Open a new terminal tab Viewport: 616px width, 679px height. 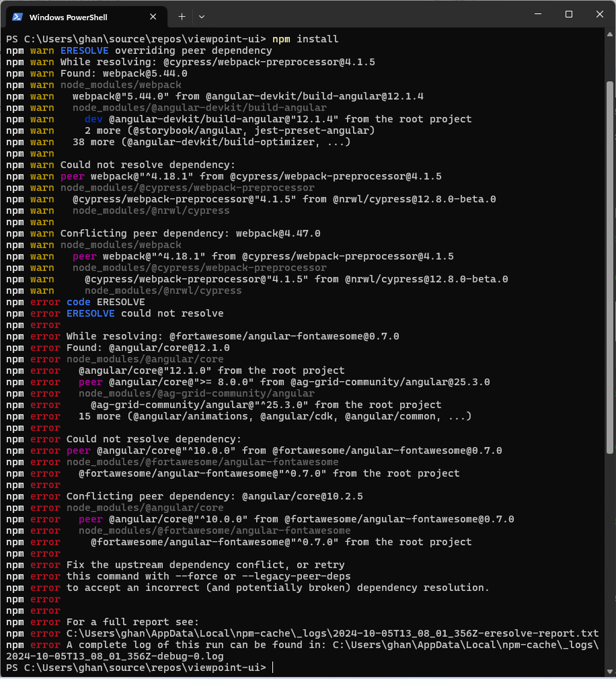click(182, 17)
